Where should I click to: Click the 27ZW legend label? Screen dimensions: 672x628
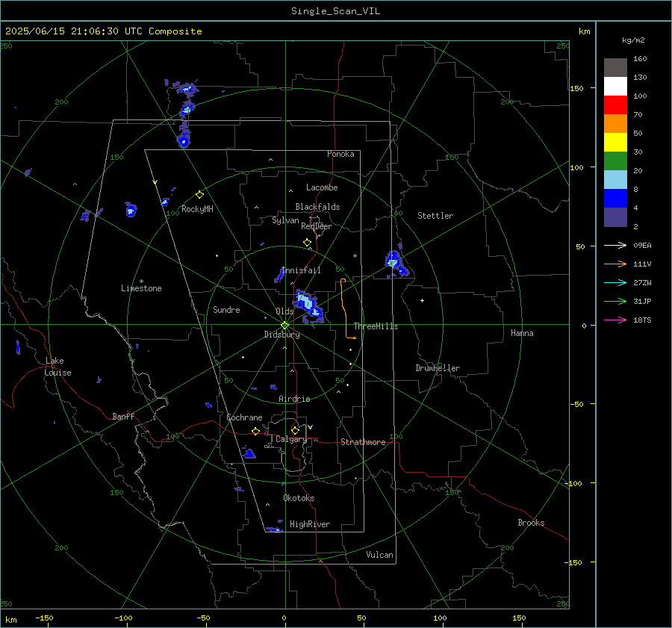click(x=642, y=282)
